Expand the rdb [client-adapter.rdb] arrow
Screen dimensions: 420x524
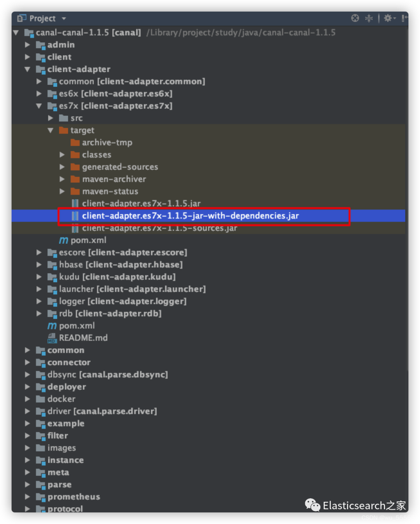click(39, 313)
